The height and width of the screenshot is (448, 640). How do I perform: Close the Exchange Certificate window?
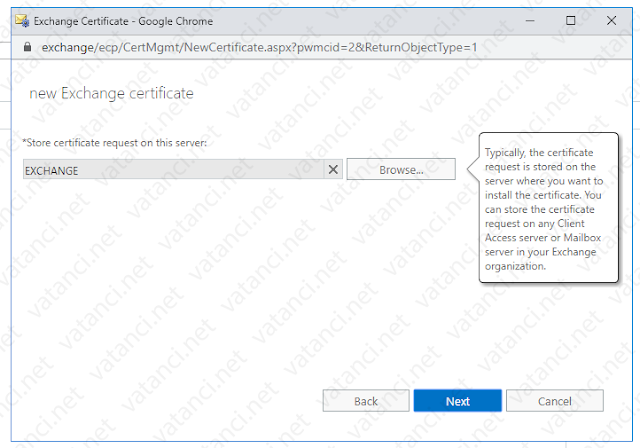pyautogui.click(x=611, y=21)
